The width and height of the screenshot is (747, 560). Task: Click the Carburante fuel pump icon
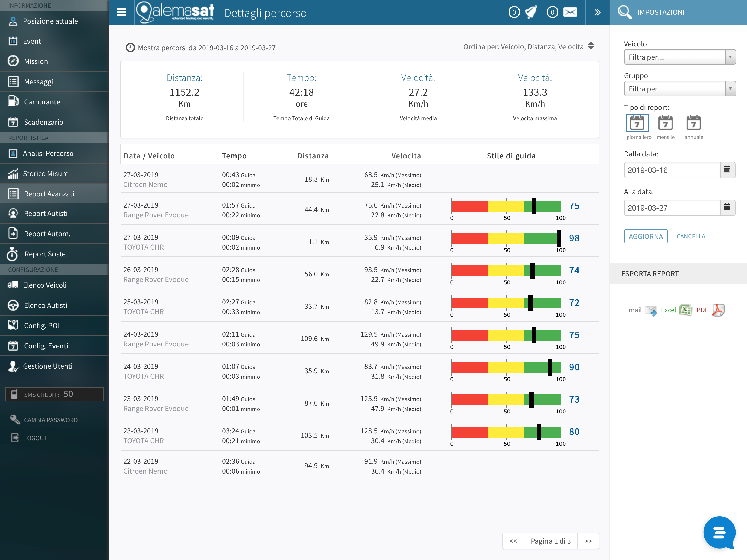13,101
